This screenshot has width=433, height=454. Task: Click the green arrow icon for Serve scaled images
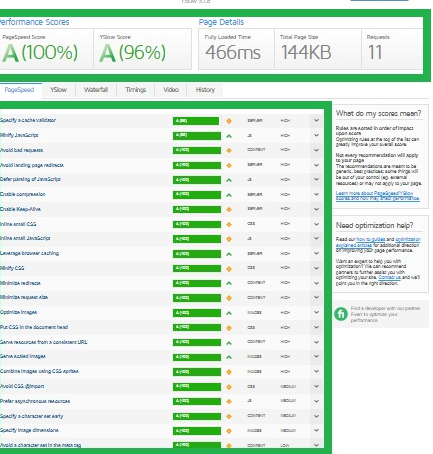point(229,357)
